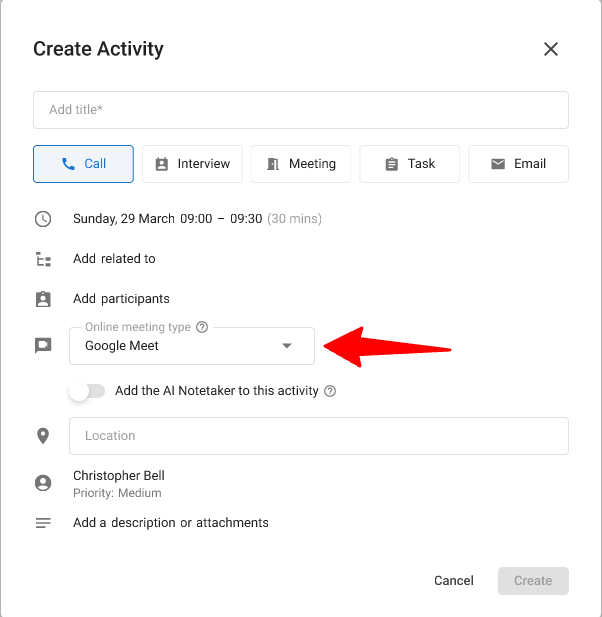This screenshot has height=617, width=602.
Task: Select the Email activity type
Action: (519, 164)
